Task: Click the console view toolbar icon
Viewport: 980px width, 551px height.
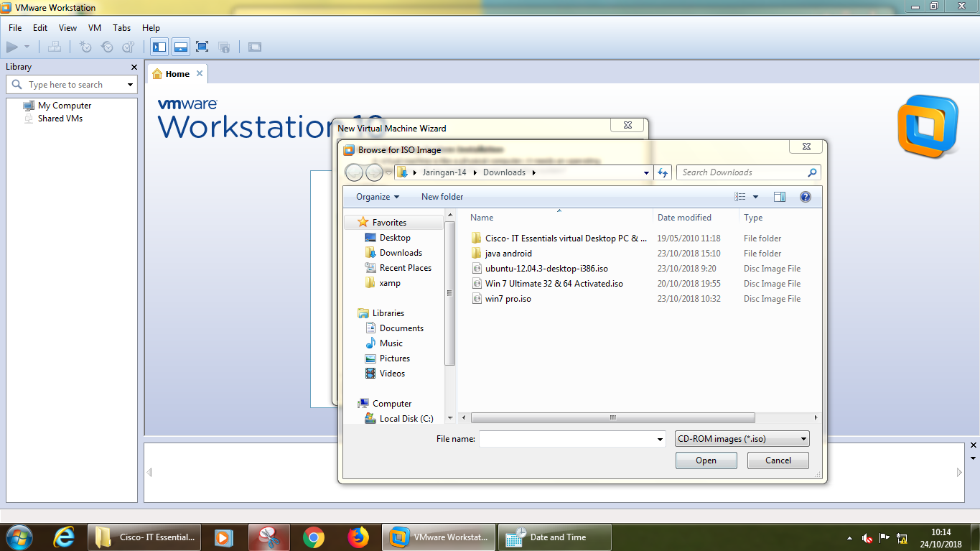Action: 255,47
